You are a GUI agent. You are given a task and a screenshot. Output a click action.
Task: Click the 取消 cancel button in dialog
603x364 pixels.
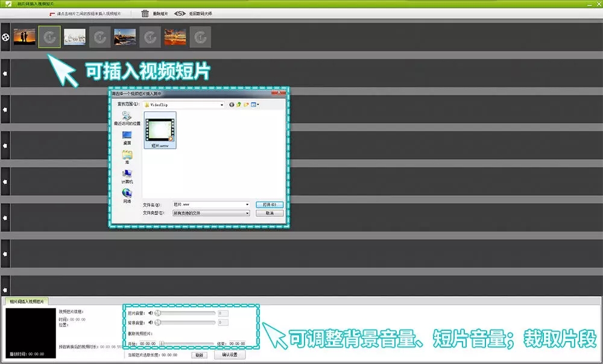[x=270, y=213]
